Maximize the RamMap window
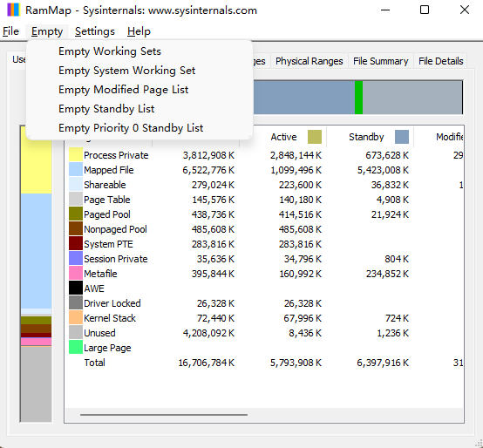 click(425, 10)
